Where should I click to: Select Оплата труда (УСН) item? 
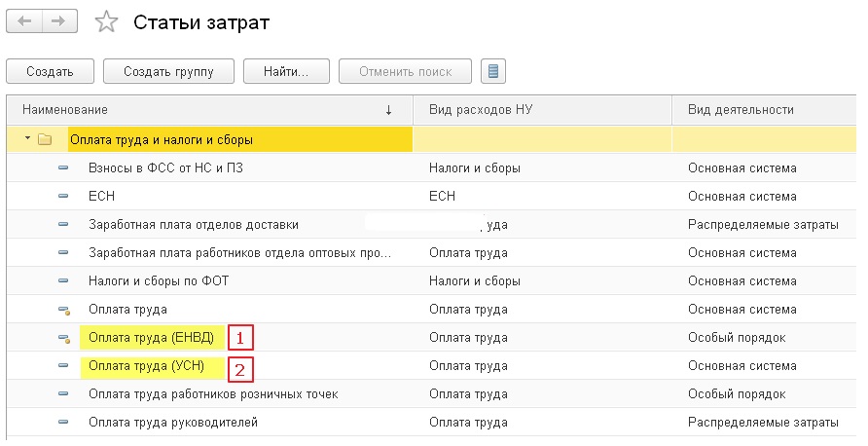[146, 366]
